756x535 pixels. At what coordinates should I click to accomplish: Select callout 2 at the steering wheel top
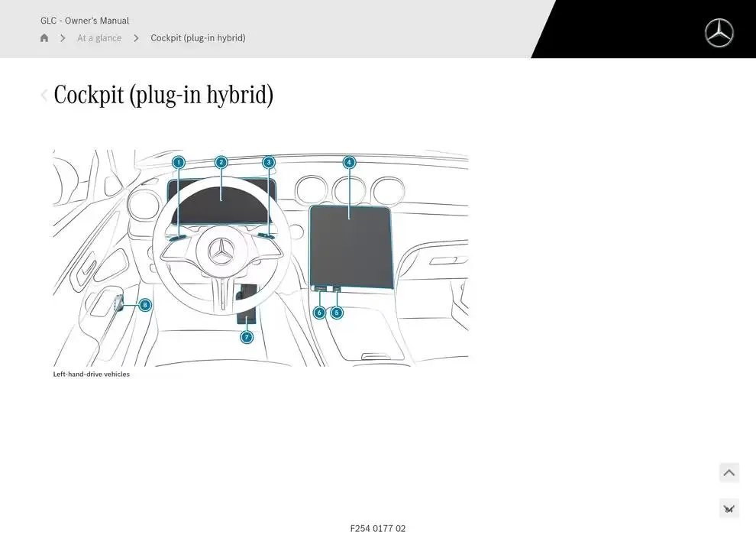pyautogui.click(x=221, y=162)
